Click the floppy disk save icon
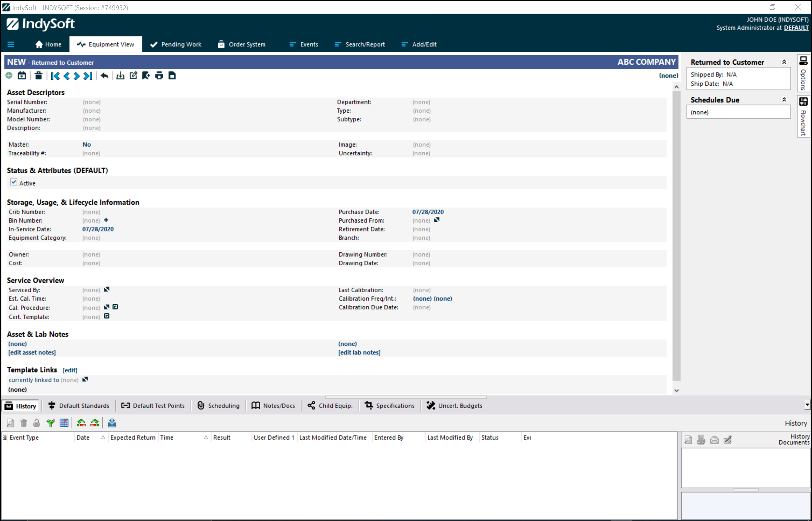 [x=172, y=76]
